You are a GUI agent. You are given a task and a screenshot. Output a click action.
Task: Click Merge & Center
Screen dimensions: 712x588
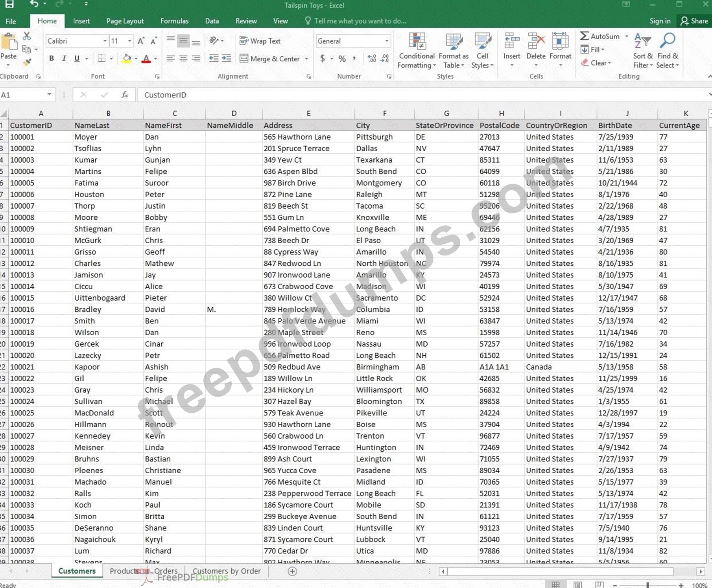coord(270,59)
